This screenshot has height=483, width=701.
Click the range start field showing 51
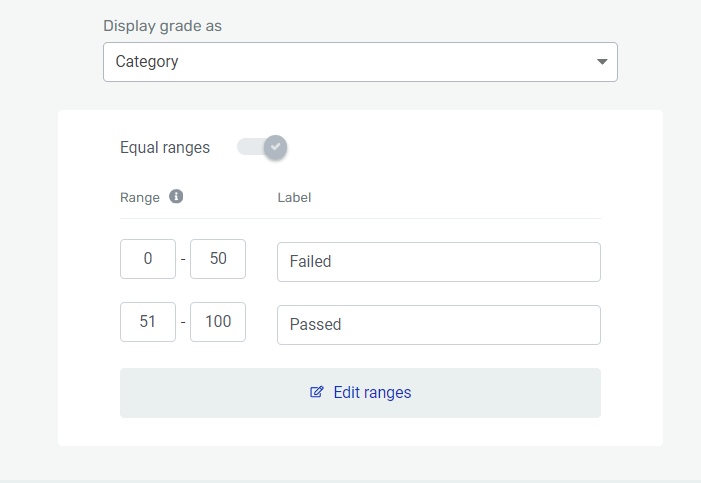148,322
